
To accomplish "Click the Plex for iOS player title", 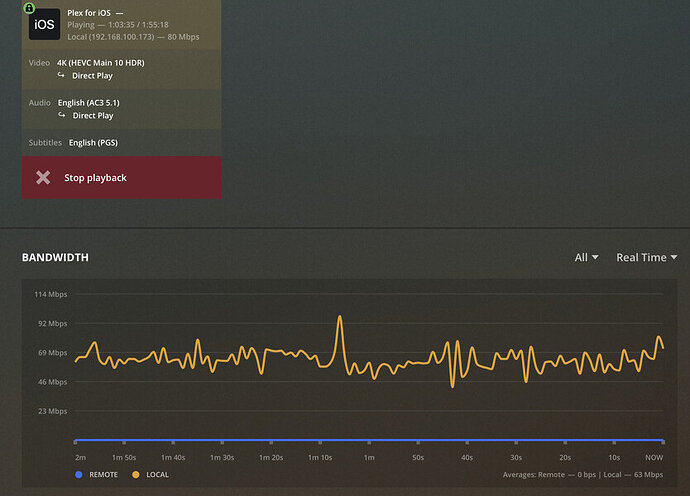I will pyautogui.click(x=89, y=13).
